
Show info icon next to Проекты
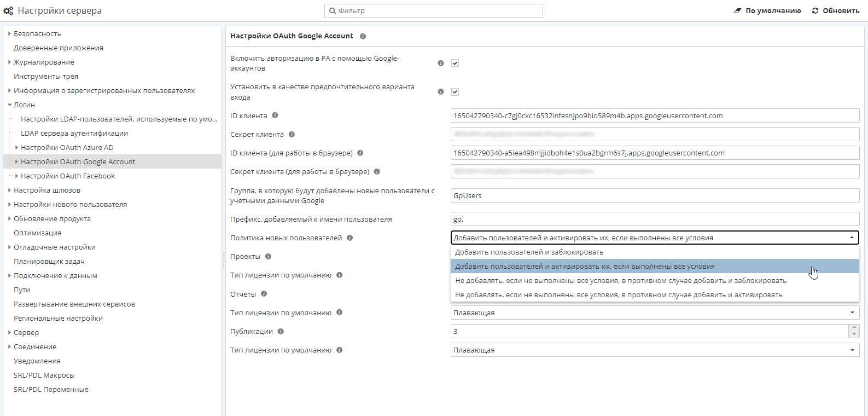coord(268,256)
